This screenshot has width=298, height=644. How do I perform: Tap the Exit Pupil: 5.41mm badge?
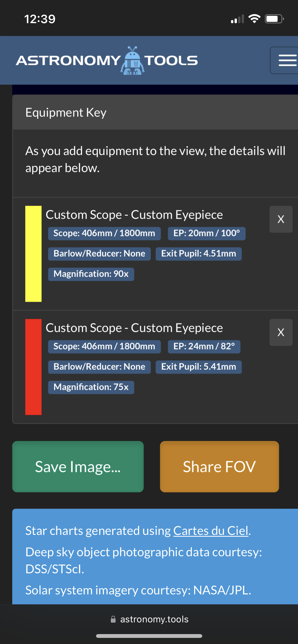pyautogui.click(x=198, y=367)
